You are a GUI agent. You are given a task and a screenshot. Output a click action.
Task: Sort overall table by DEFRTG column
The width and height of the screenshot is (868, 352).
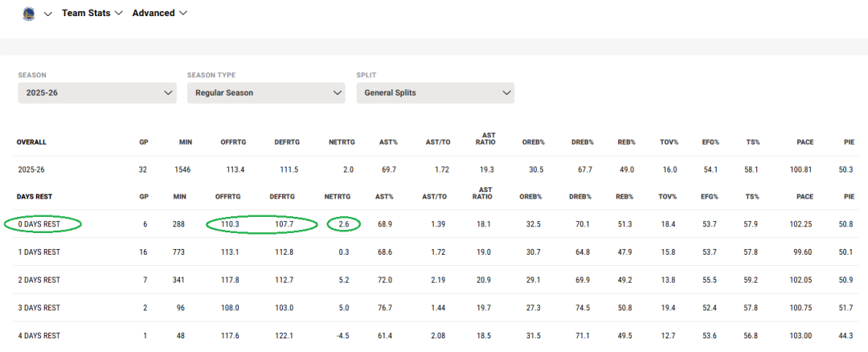point(288,142)
